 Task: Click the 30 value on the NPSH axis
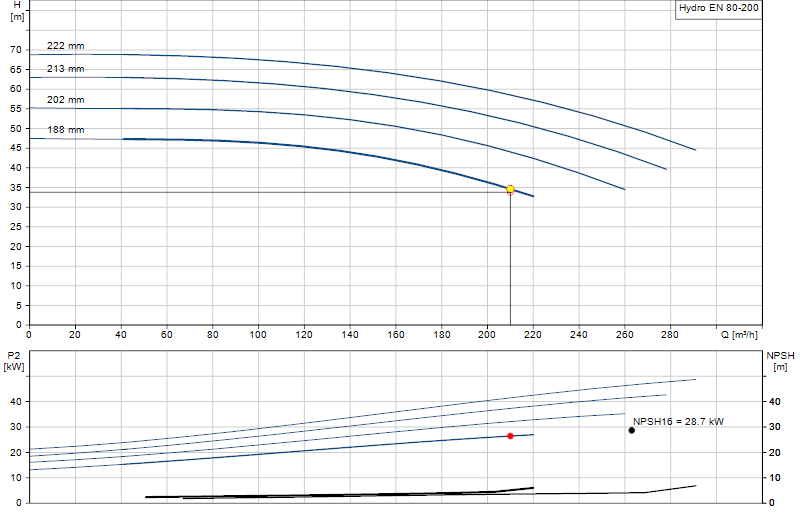point(775,427)
